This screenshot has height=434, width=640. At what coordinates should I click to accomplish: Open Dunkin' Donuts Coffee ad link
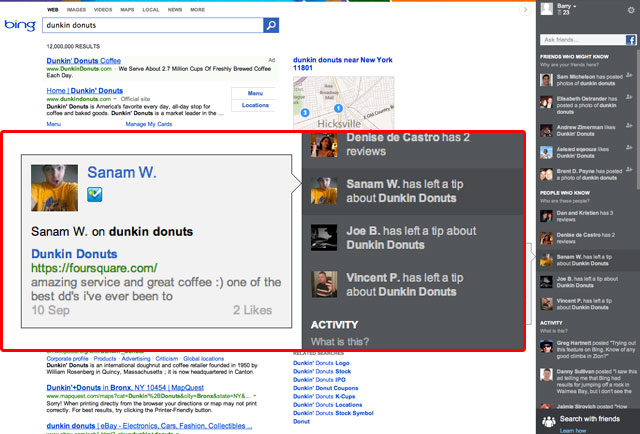pos(84,60)
